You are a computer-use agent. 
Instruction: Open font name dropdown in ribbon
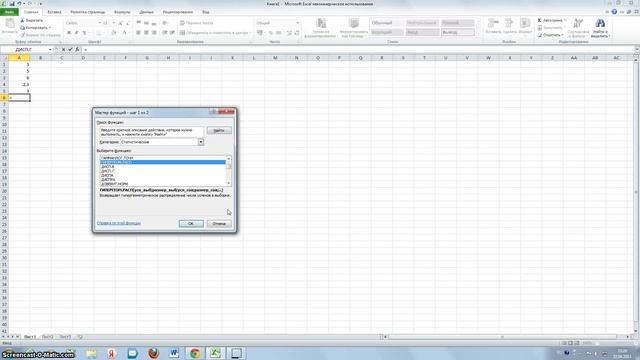pyautogui.click(x=99, y=23)
